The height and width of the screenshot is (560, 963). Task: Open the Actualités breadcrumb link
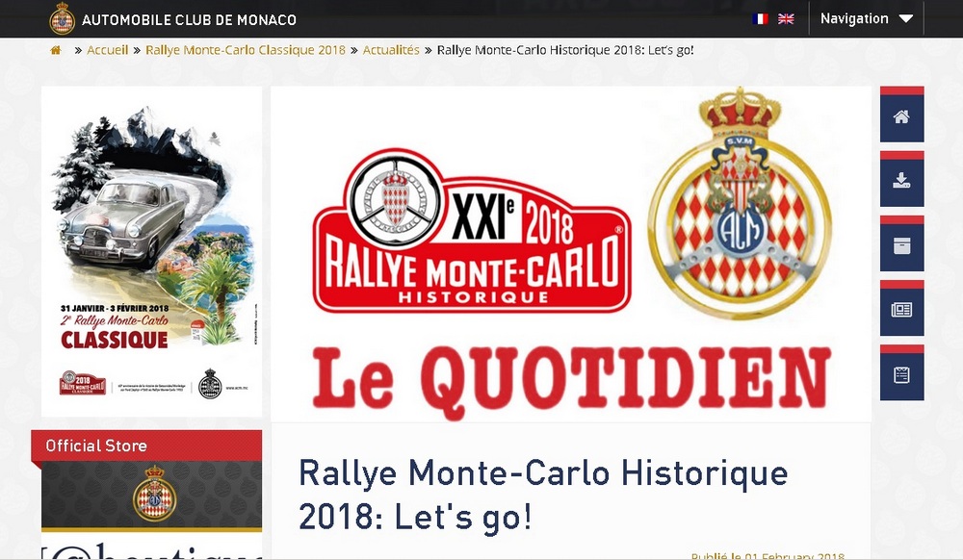click(391, 50)
